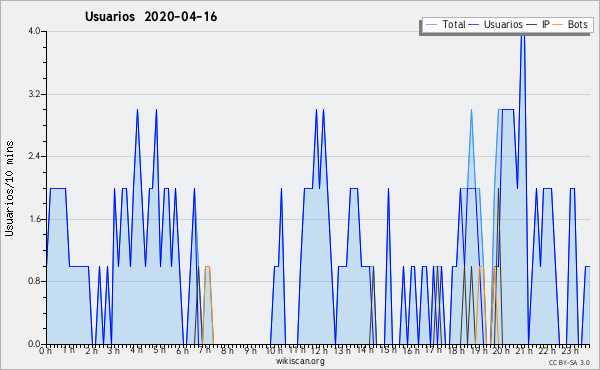Click the y-axis label Usuarios/10 mins
Image resolution: width=600 pixels, height=370 pixels.
point(9,189)
